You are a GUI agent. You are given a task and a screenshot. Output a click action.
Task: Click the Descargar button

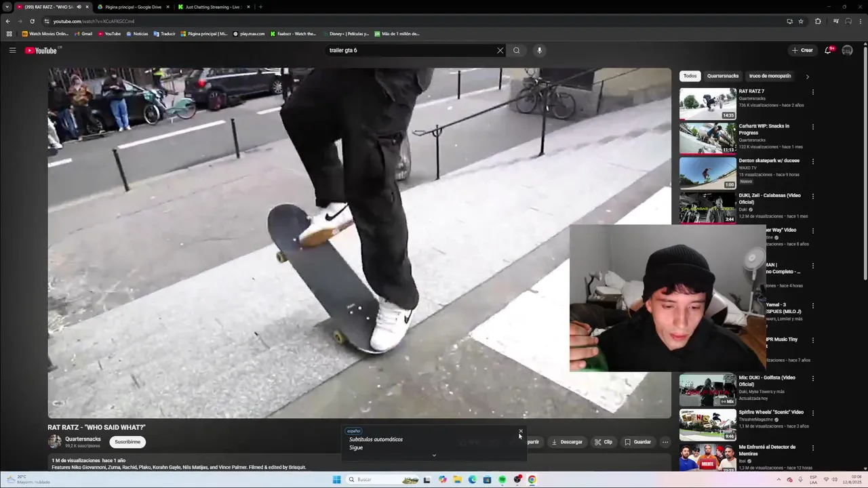pyautogui.click(x=567, y=442)
